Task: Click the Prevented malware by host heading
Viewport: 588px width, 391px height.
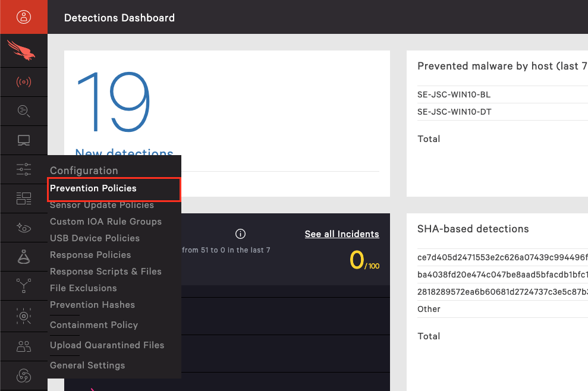Action: click(x=502, y=66)
